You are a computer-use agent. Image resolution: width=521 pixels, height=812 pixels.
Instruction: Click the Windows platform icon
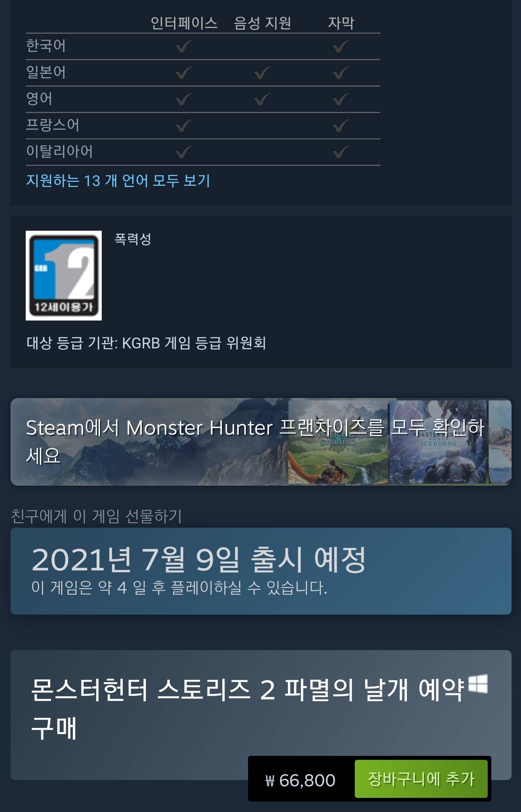pyautogui.click(x=478, y=684)
